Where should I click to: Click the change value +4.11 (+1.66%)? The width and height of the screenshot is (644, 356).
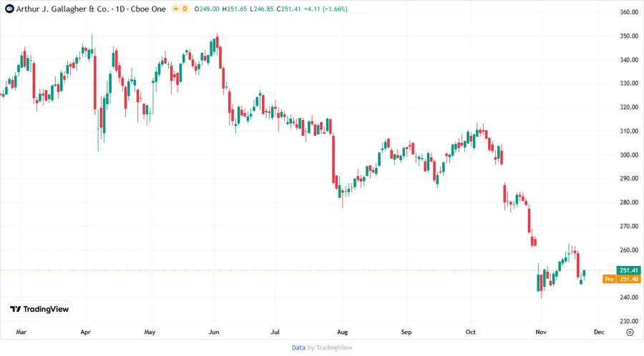[326, 9]
